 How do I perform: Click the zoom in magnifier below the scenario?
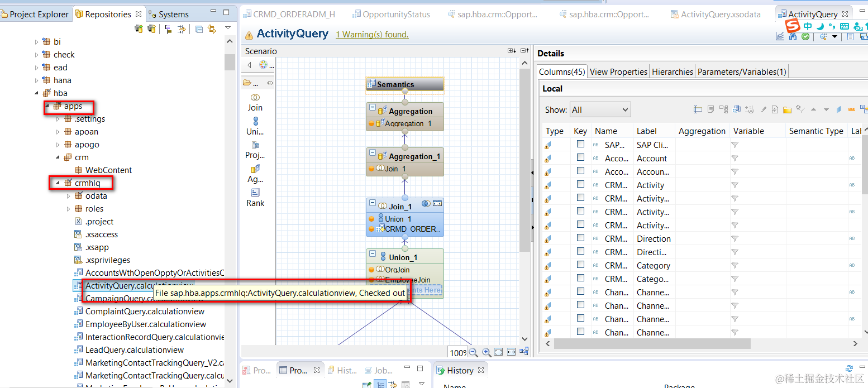[486, 352]
